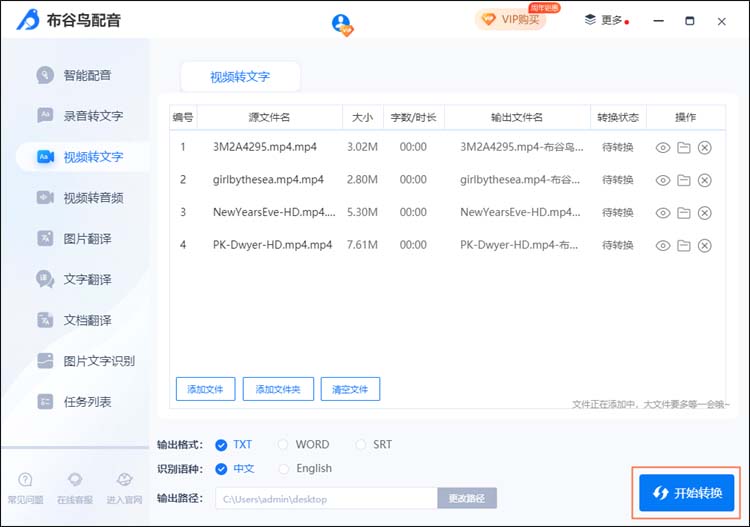Remove NewYearsEve-HD.mp4 from the list
This screenshot has height=527, width=750.
click(705, 213)
